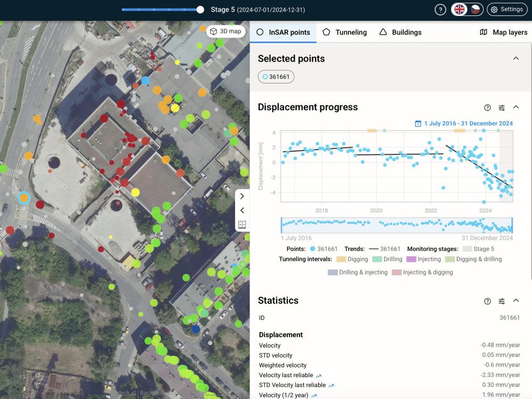Click the panel expand right arrow
532x399 pixels.
tap(242, 196)
